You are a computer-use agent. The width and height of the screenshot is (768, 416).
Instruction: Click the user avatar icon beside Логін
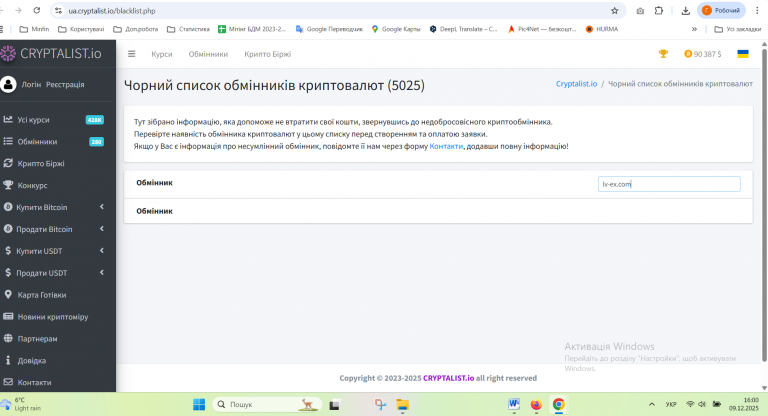[8, 84]
